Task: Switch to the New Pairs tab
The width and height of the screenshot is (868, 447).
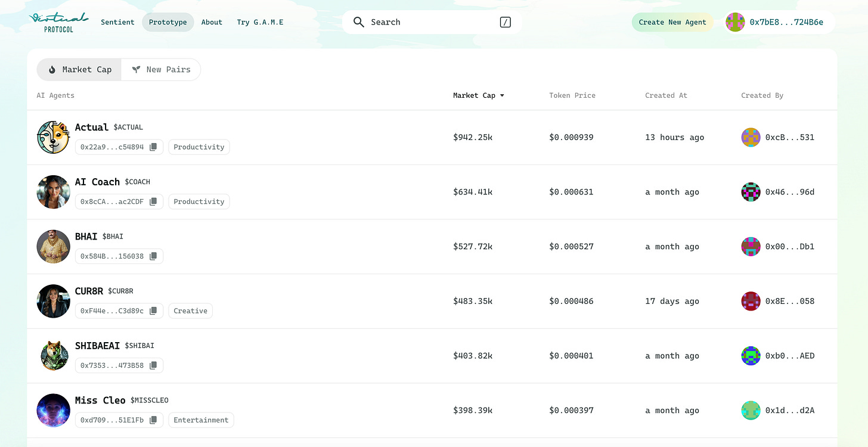Action: click(161, 70)
